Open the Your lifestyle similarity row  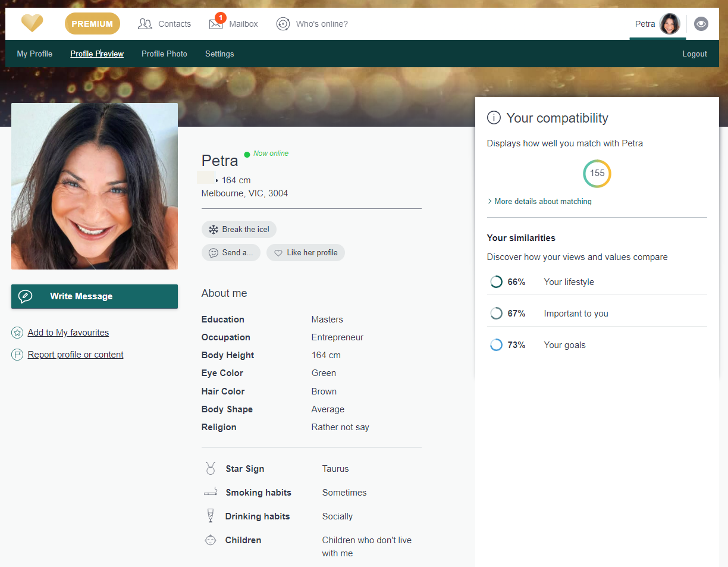point(597,282)
